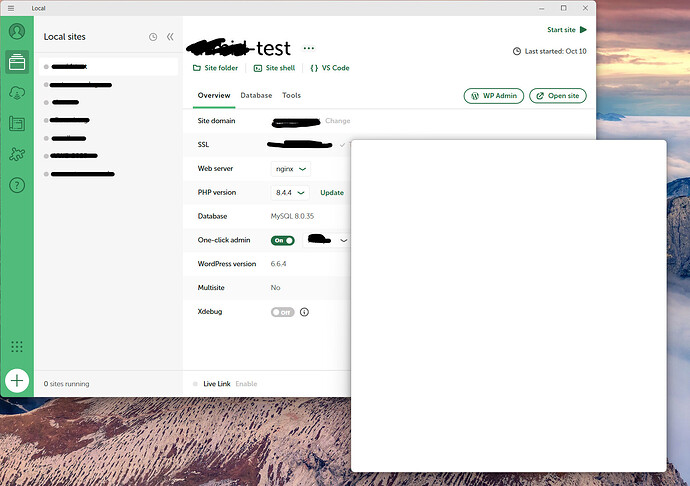Screen dimensions: 690x486
Task: Open the Connect cloud sidebar icon
Action: tap(17, 93)
